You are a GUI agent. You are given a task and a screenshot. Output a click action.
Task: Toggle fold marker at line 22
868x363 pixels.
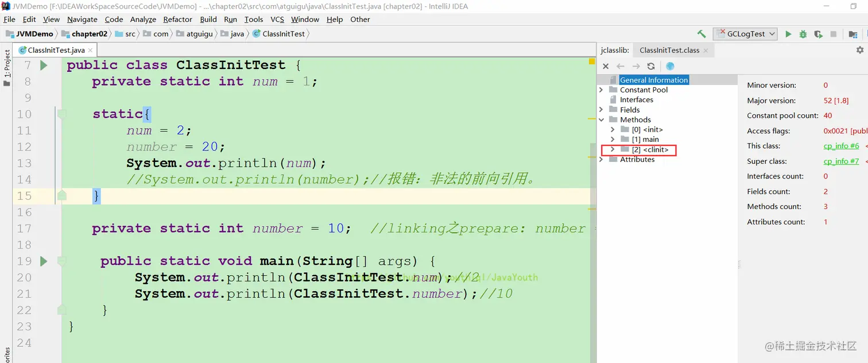pyautogui.click(x=62, y=310)
